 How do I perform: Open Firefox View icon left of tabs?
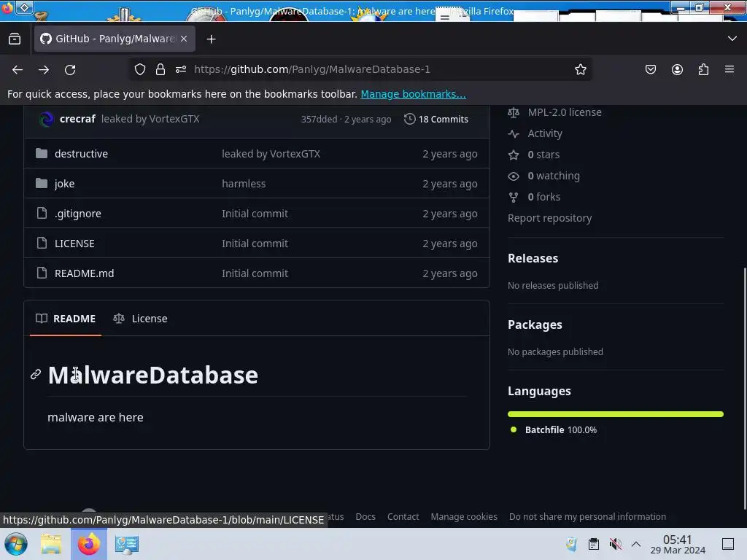15,39
